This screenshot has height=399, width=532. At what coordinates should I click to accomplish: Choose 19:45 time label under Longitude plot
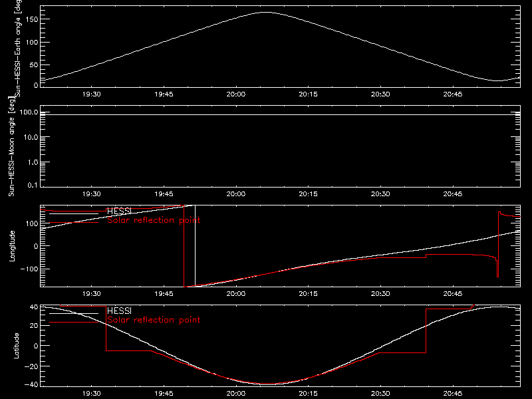click(164, 294)
